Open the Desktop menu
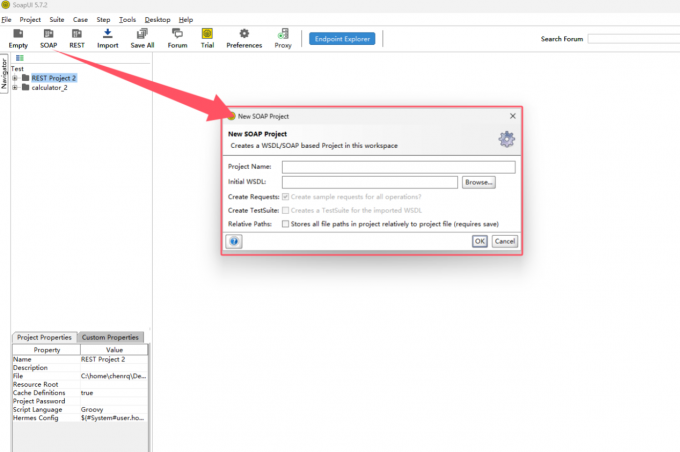680x452 pixels. [157, 20]
